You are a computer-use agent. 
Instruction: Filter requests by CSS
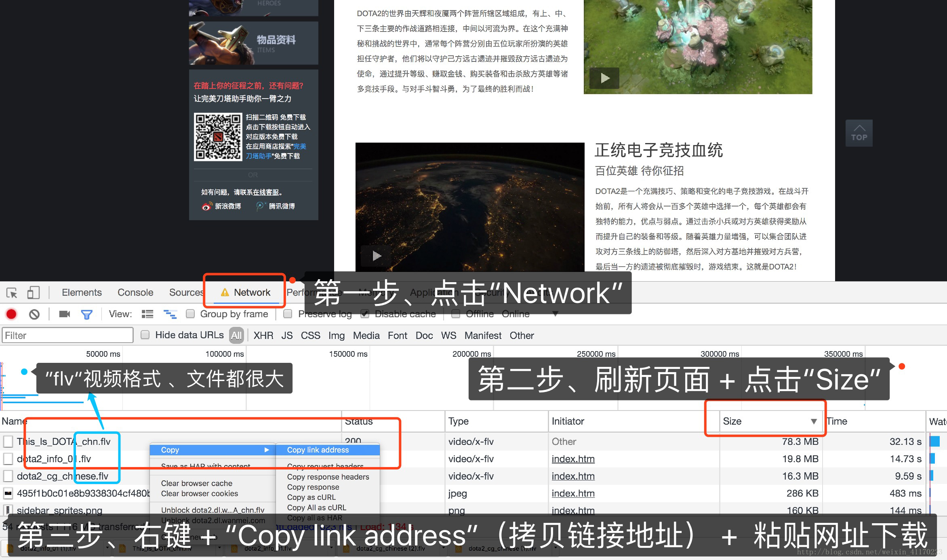310,335
